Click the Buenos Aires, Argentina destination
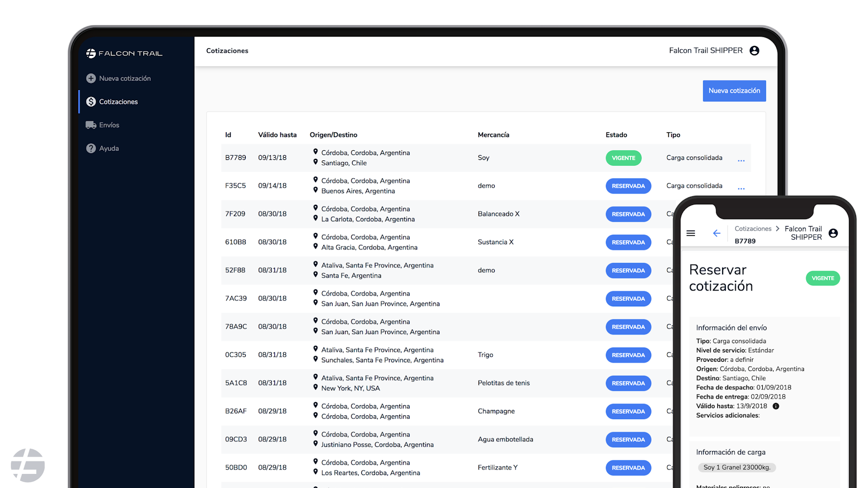 (x=358, y=191)
